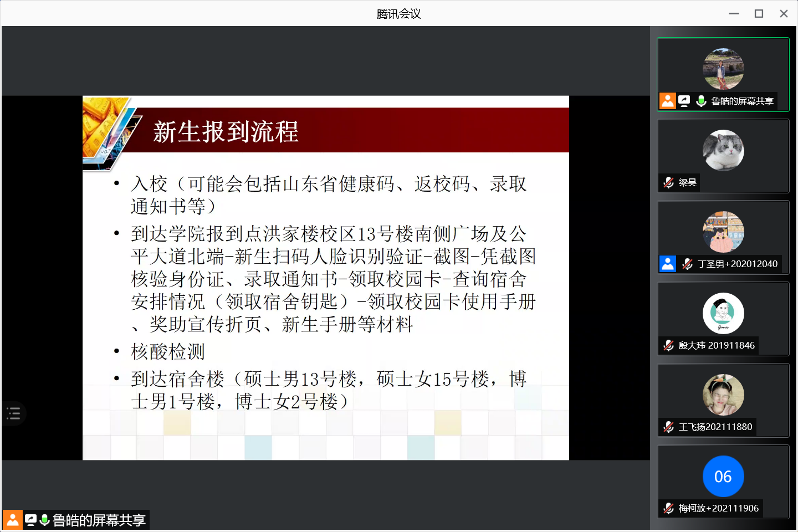Select 殷大玮's round avatar thumbnail
Screen dimensions: 798x532
tap(723, 313)
